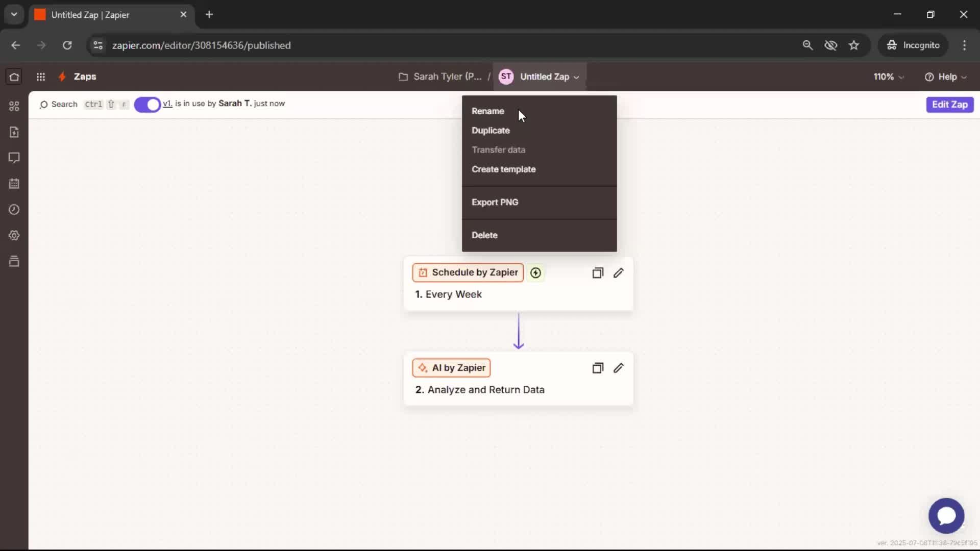Open the tab search dropdown arrow
This screenshot has width=980, height=551.
14,14
